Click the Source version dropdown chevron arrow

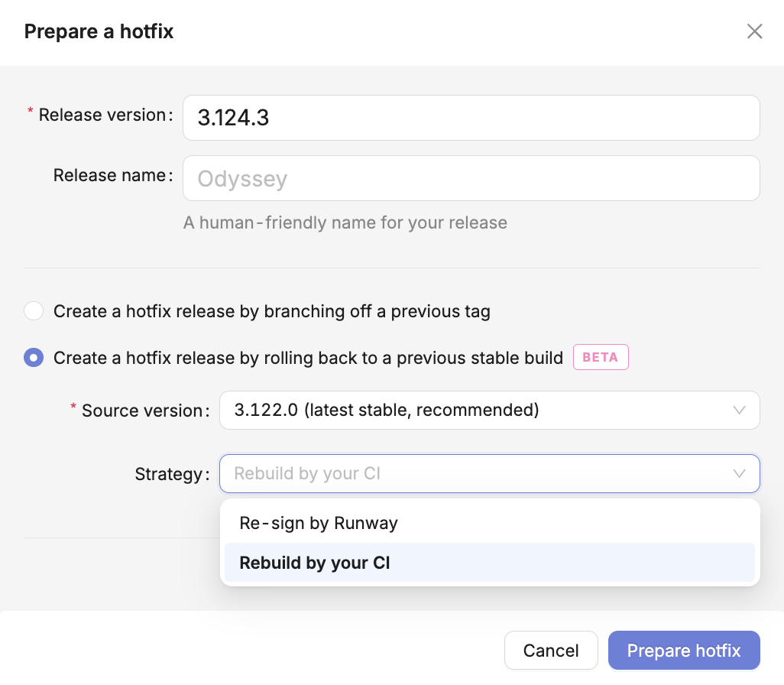click(x=739, y=411)
